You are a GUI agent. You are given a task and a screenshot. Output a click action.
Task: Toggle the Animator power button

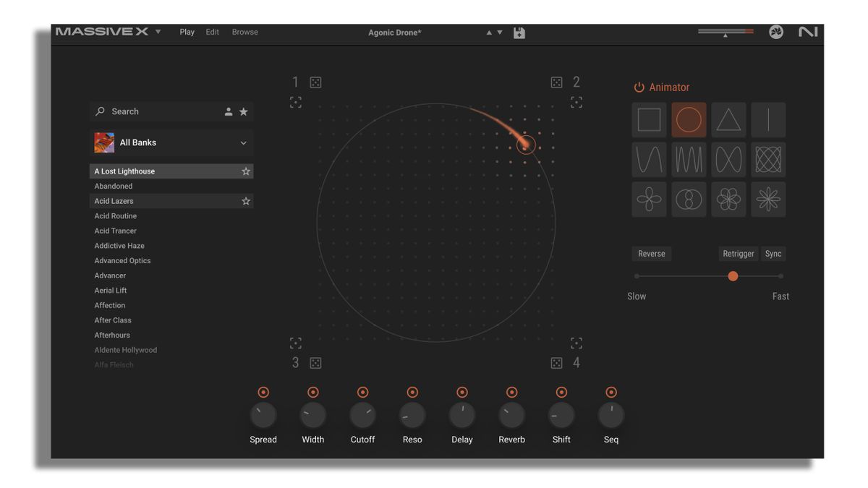pyautogui.click(x=639, y=87)
